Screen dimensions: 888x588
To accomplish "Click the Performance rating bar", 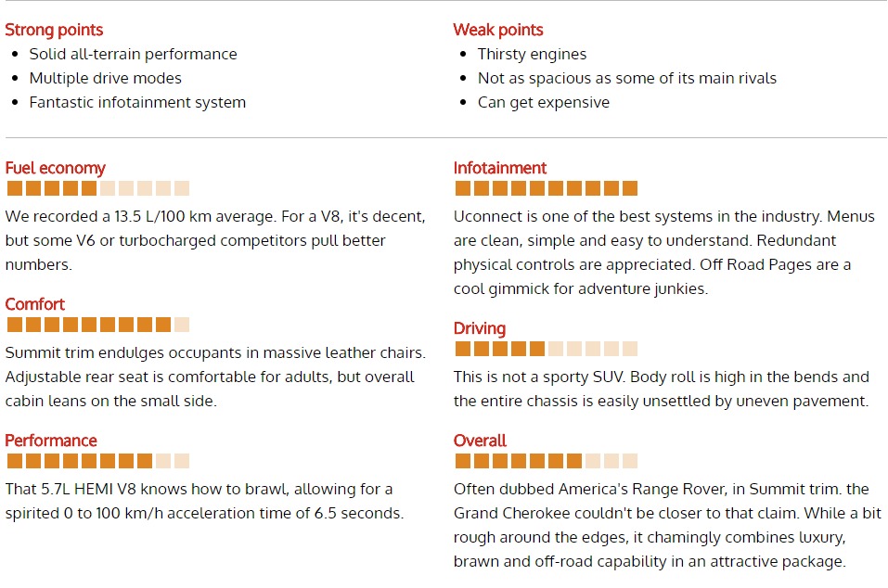I will (x=98, y=461).
